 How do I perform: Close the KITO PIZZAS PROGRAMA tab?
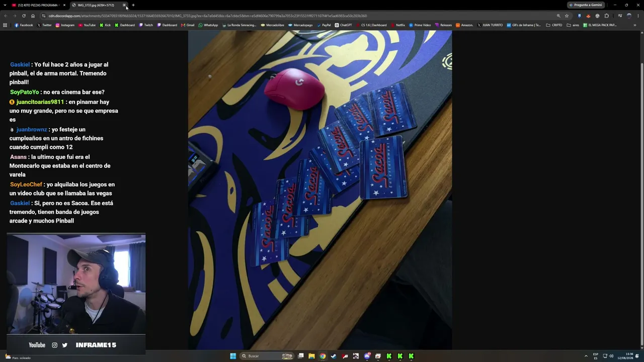click(64, 5)
